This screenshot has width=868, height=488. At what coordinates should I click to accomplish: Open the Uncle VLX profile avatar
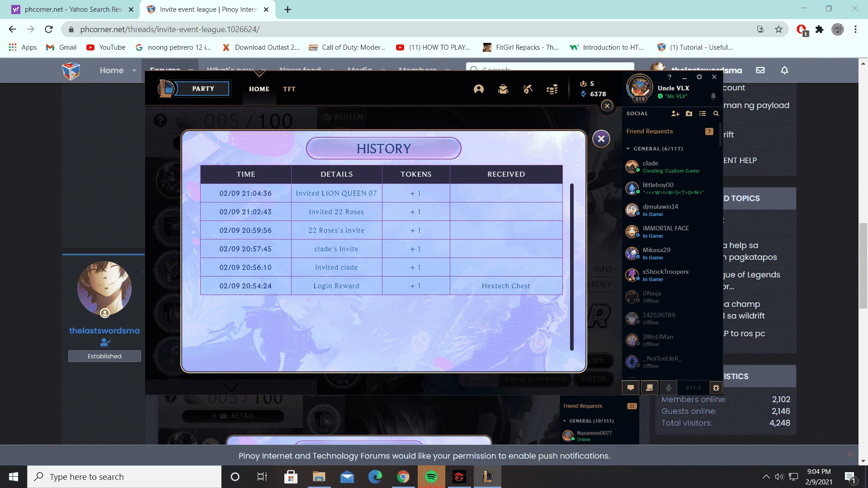pos(639,88)
